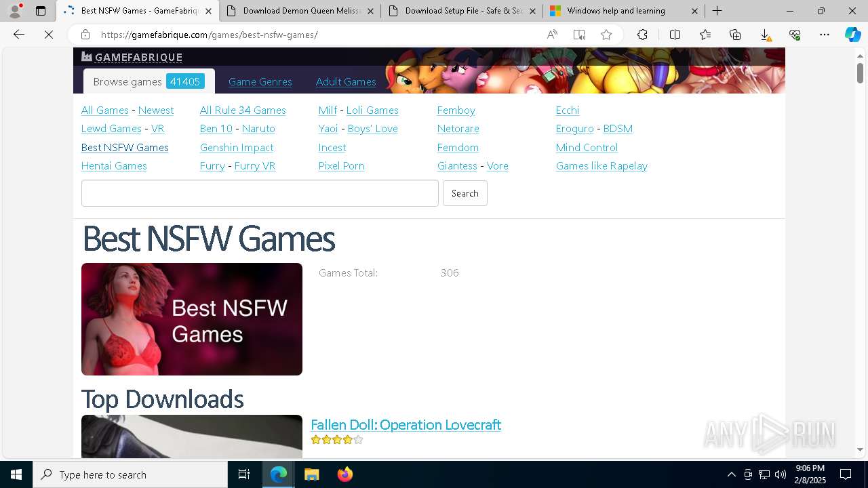Image resolution: width=868 pixels, height=488 pixels.
Task: Open the Extensions puzzle icon
Action: click(642, 35)
